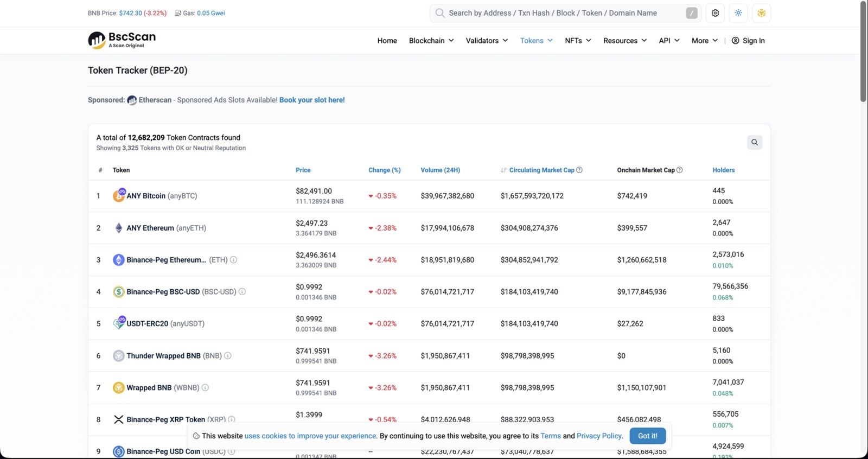
Task: Focus the address search input field
Action: click(564, 13)
